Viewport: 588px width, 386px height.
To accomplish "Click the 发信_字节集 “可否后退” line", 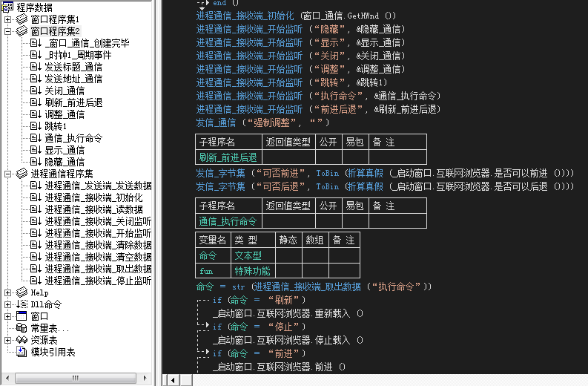I will point(385,186).
